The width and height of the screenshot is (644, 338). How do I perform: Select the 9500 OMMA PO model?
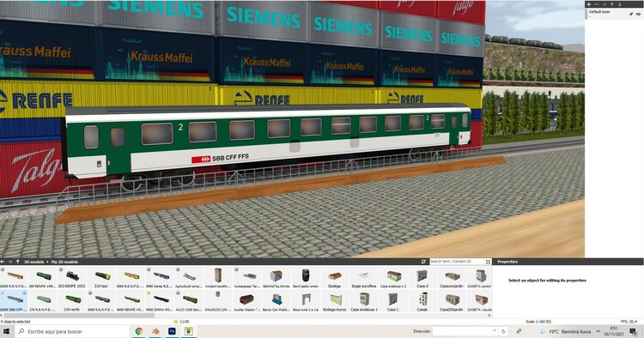click(160, 301)
